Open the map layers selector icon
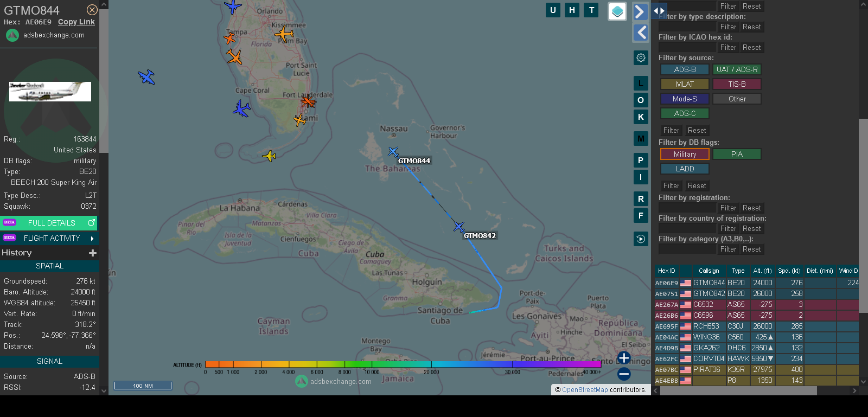The width and height of the screenshot is (868, 417). pyautogui.click(x=617, y=11)
